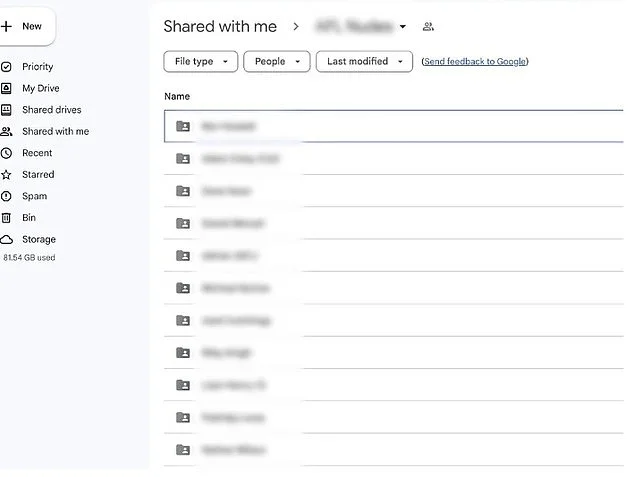Sort by the Name column header

[x=177, y=96]
